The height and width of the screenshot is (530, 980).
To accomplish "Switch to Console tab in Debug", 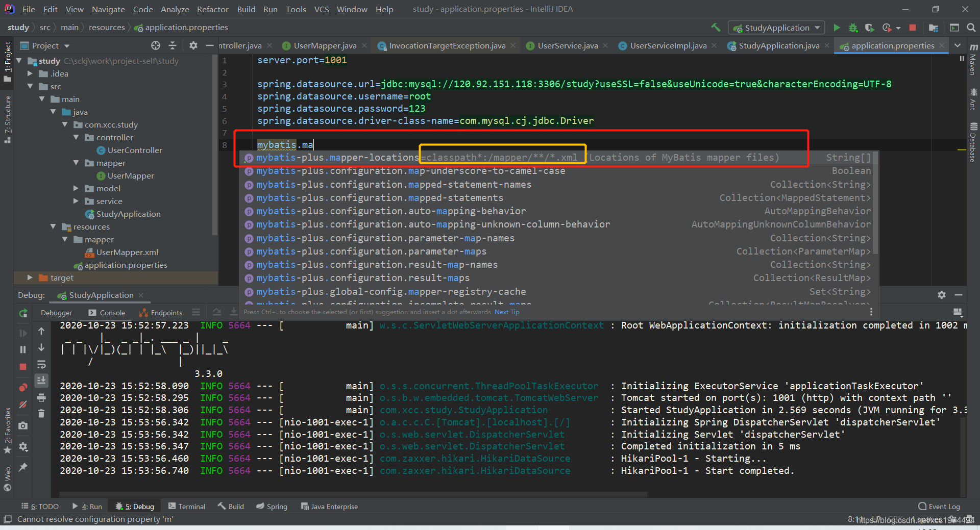I will coord(107,313).
